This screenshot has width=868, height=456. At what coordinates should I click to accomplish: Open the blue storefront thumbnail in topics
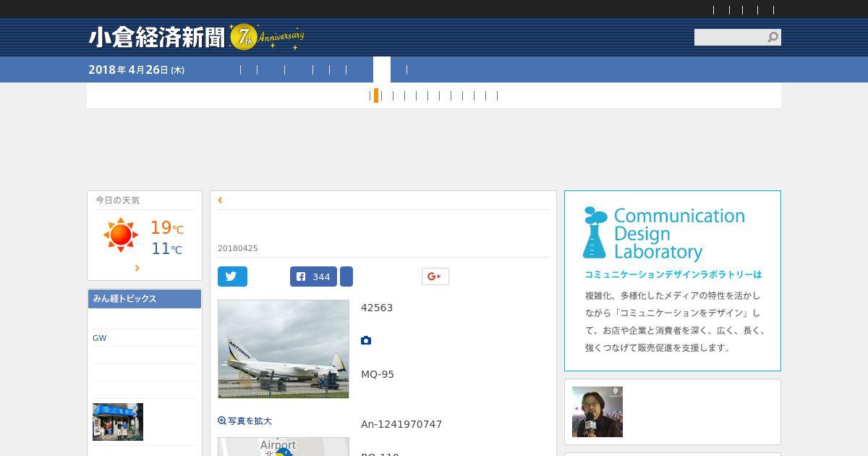pos(118,422)
